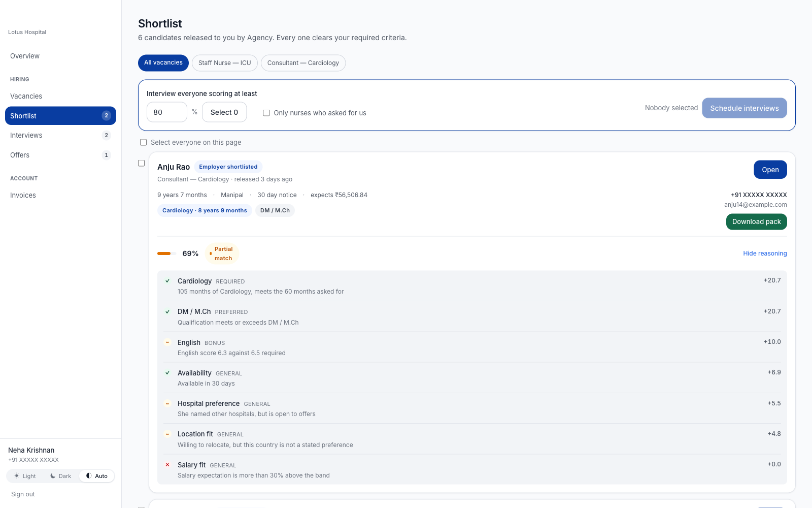Open Overview in sidebar
Screen dimensions: 812x508
[x=60, y=56]
